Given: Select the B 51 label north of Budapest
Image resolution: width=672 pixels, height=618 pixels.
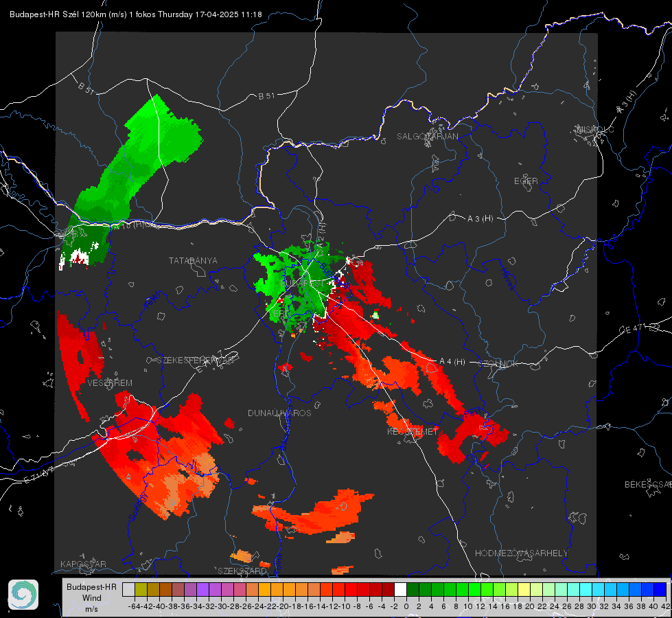Looking at the screenshot, I should coord(266,96).
